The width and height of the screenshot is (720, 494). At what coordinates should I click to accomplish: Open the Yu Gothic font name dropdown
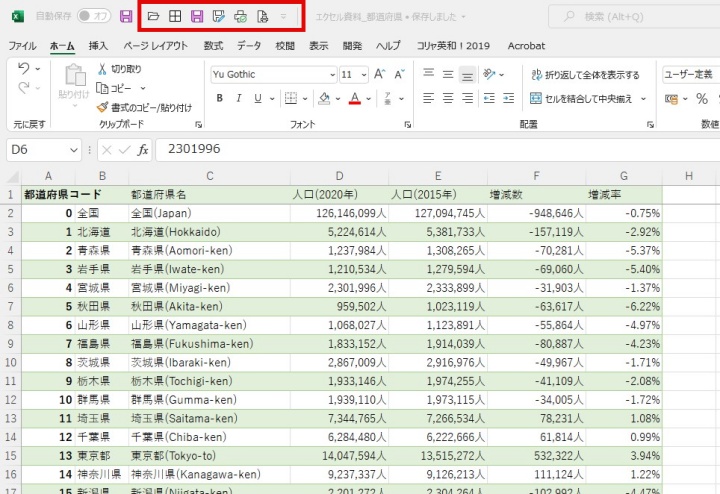point(332,75)
